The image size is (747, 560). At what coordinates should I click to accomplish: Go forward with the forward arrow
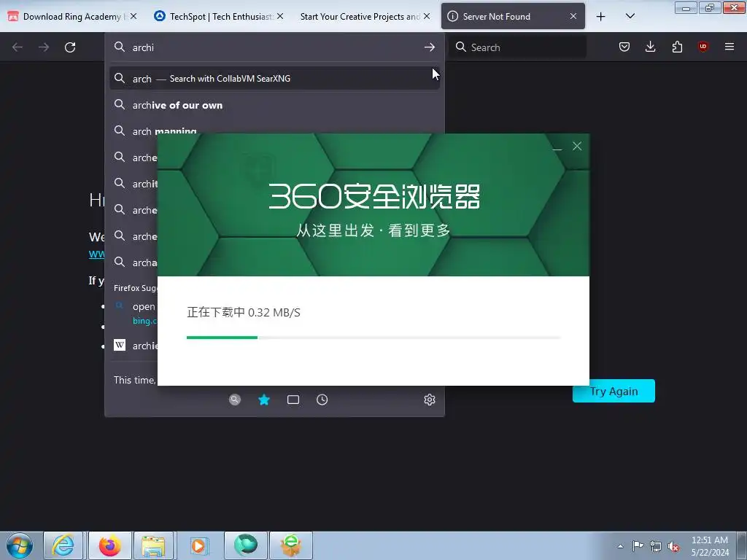44,47
